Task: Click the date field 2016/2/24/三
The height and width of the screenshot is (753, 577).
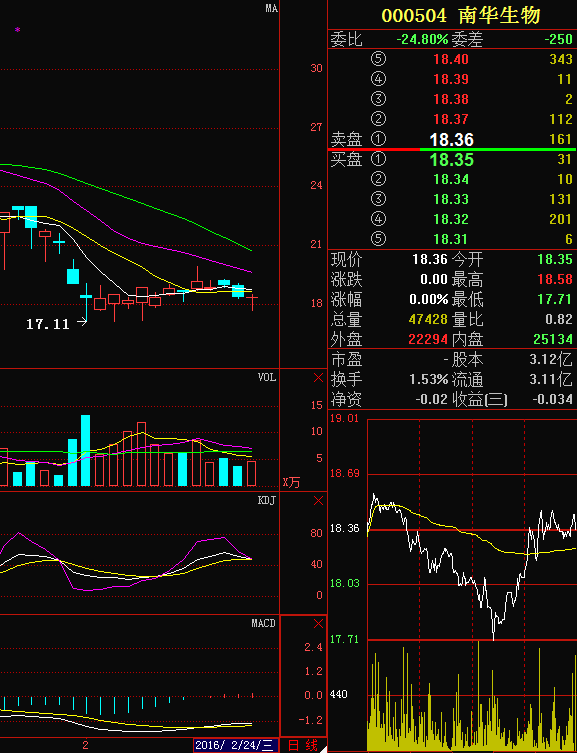Action: pos(236,745)
